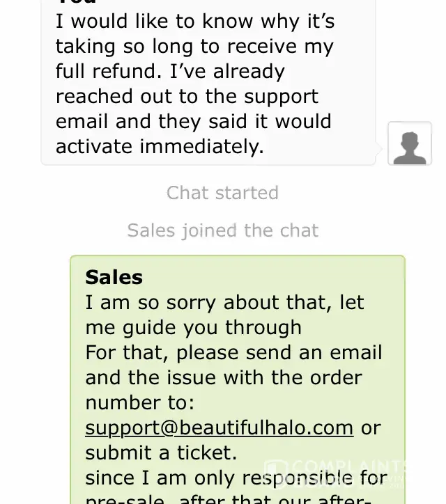Click the bold "Sales" sender name
Image resolution: width=446 pixels, height=504 pixels.
point(114,277)
